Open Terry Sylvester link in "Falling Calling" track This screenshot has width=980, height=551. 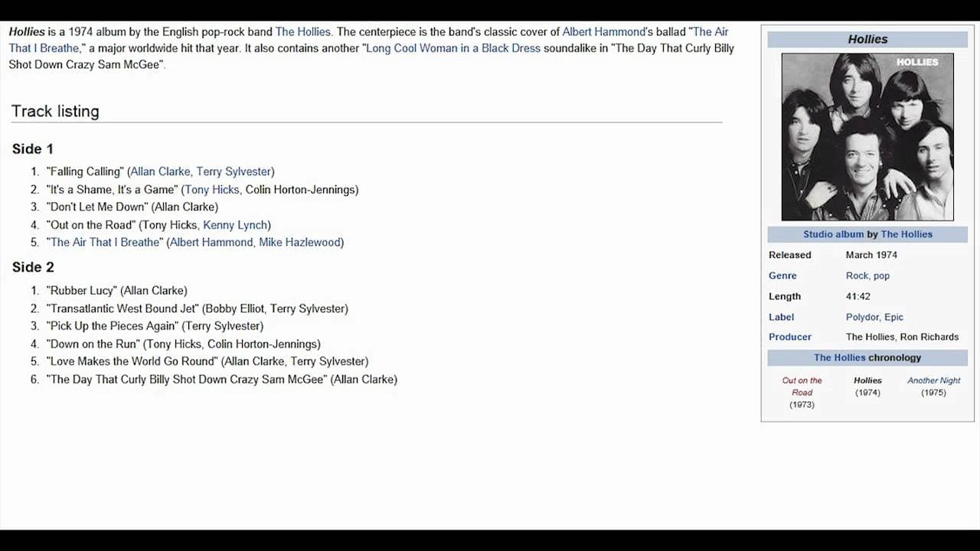pos(234,171)
